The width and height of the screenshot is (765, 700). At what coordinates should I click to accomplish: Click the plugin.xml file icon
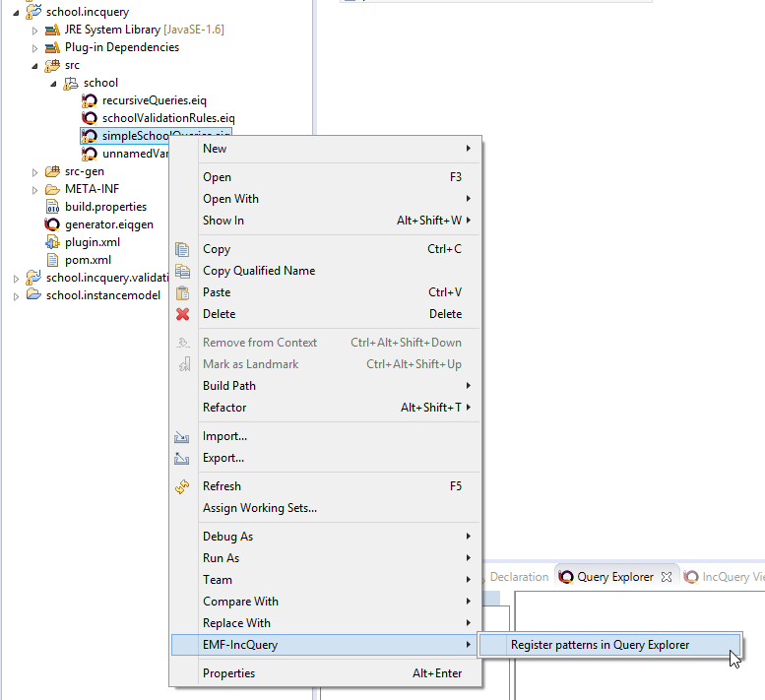click(52, 242)
